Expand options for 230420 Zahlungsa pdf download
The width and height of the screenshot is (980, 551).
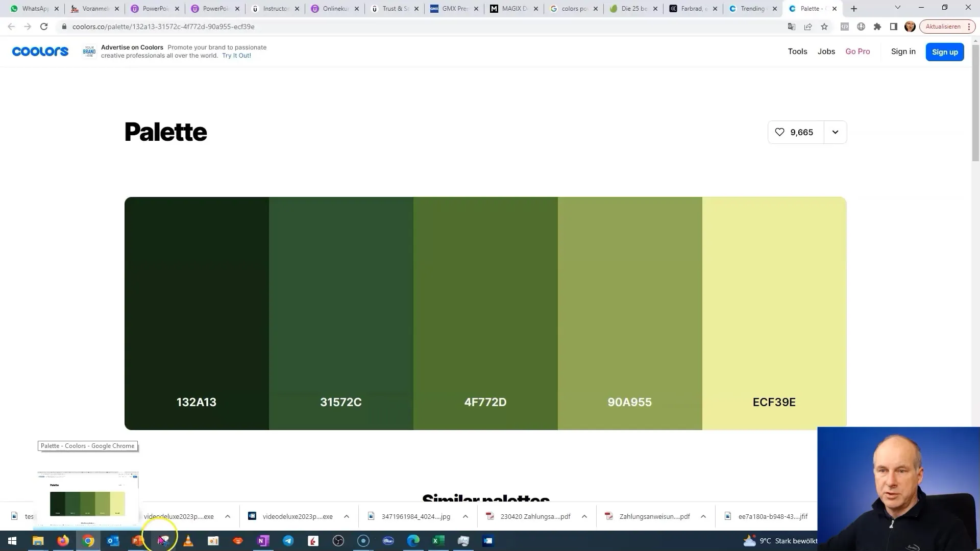pyautogui.click(x=584, y=516)
